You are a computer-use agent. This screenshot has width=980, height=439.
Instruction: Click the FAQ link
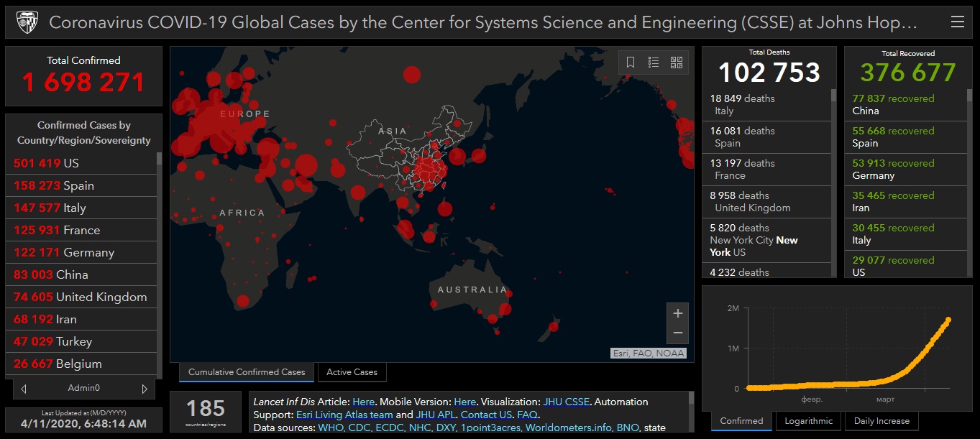(527, 415)
